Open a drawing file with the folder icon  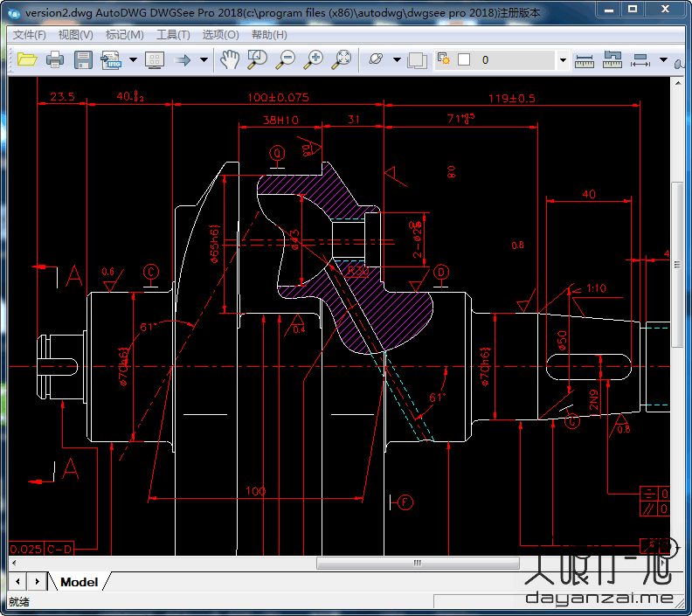click(27, 59)
